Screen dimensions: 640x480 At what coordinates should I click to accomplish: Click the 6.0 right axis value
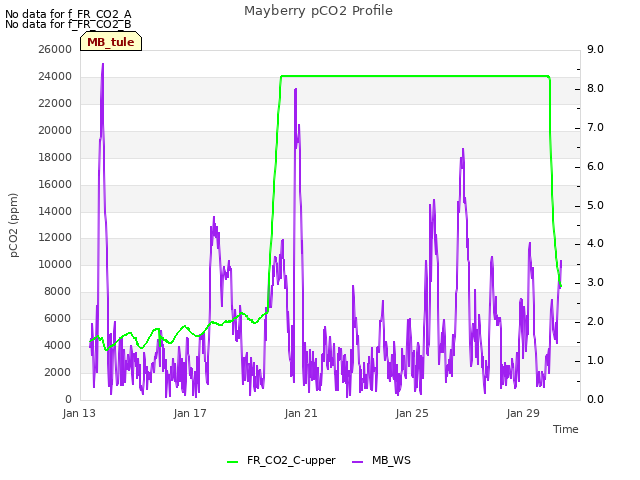pyautogui.click(x=595, y=166)
